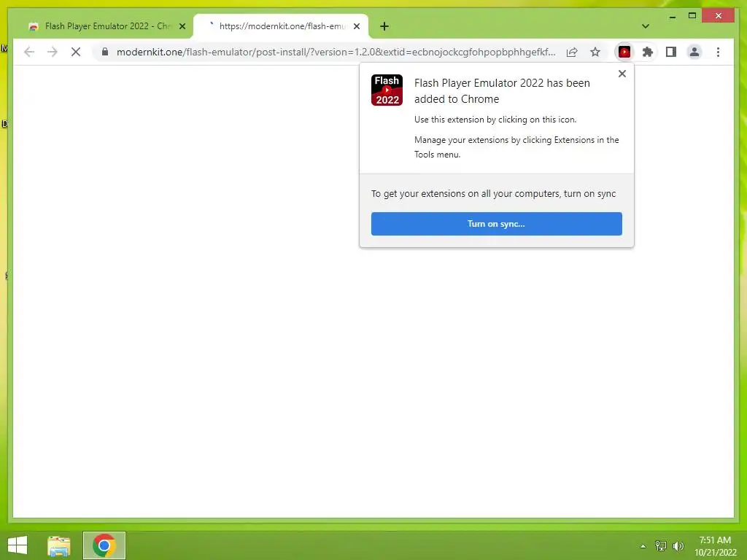Open Flash Player Emulator extension toolbar icon

(x=624, y=52)
